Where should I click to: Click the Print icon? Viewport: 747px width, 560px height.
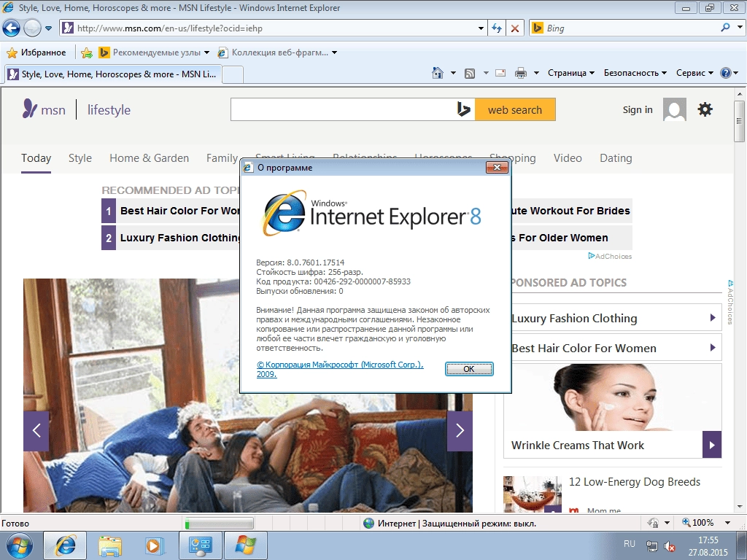click(521, 73)
